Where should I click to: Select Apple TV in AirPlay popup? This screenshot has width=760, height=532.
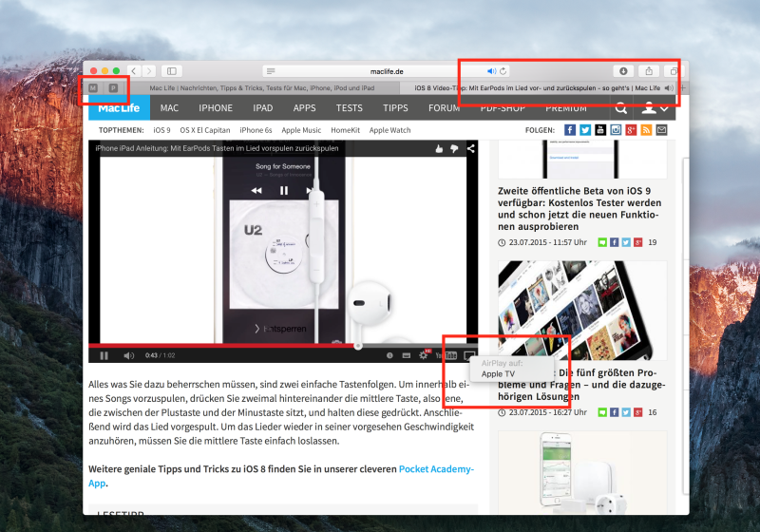498,374
